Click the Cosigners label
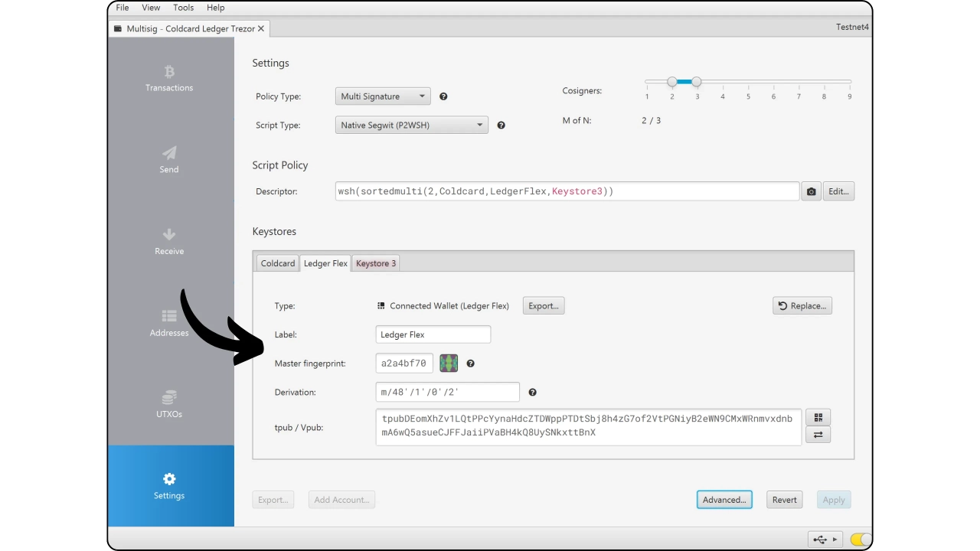Viewport: 980px width, 551px height. (x=583, y=90)
